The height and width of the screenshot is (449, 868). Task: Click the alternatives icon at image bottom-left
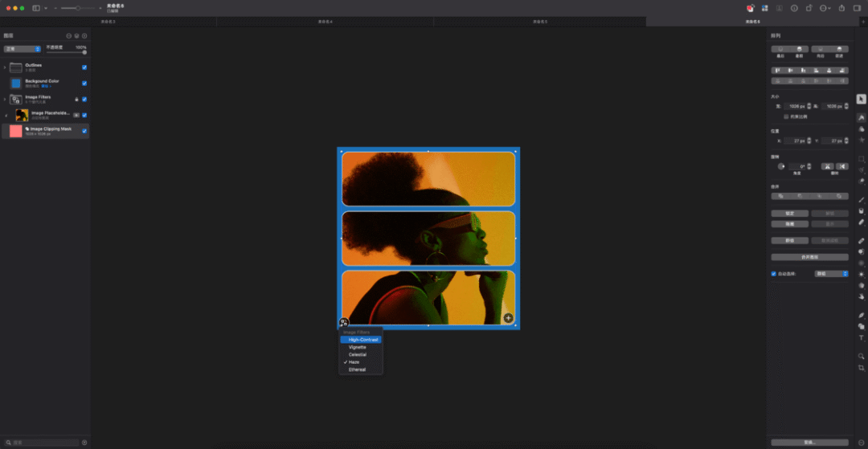344,323
